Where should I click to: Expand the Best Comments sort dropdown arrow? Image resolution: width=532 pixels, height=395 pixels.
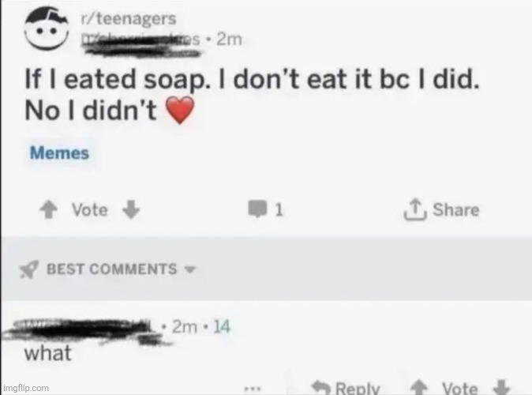[x=189, y=269]
